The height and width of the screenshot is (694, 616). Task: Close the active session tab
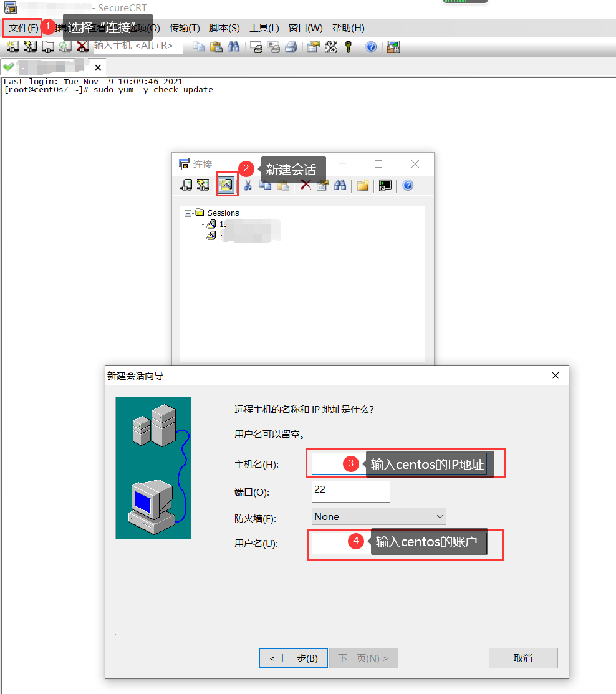click(98, 67)
